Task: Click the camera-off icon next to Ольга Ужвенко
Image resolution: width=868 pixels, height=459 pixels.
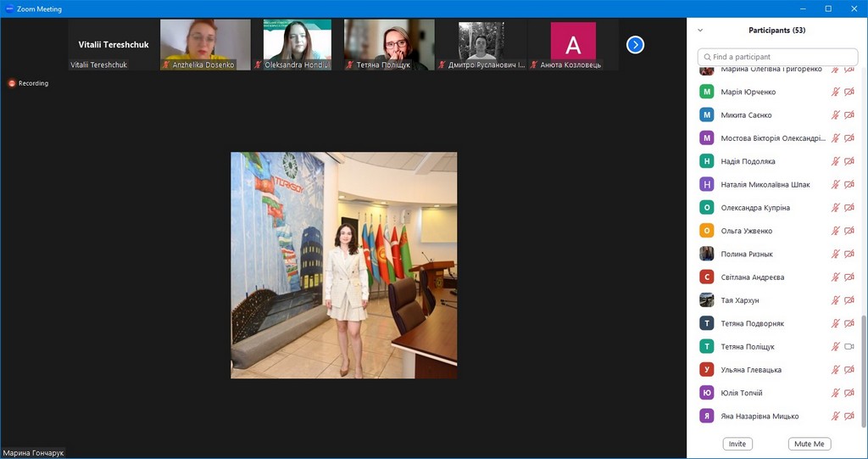Action: tap(849, 231)
